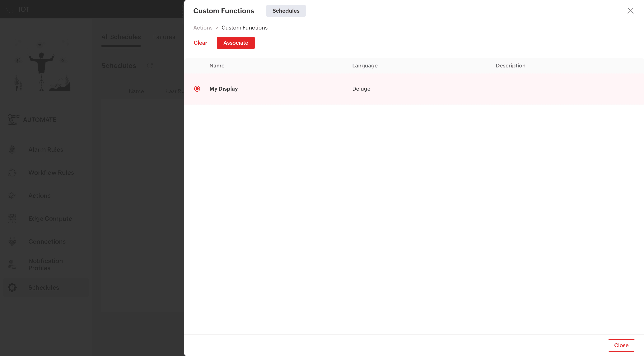
Task: Click the Schedules gear icon
Action: 12,287
